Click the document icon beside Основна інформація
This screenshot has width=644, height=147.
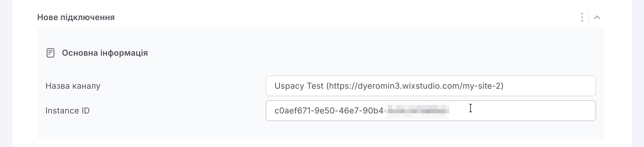tap(50, 53)
